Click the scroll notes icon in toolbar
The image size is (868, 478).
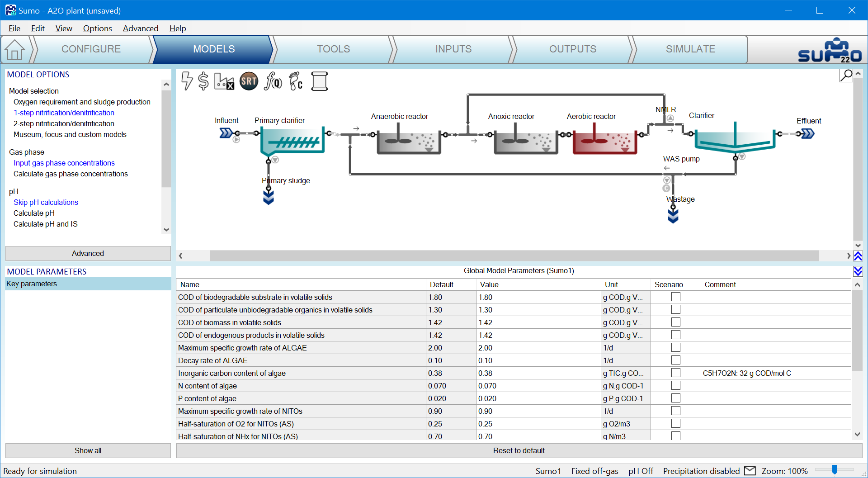(x=319, y=81)
